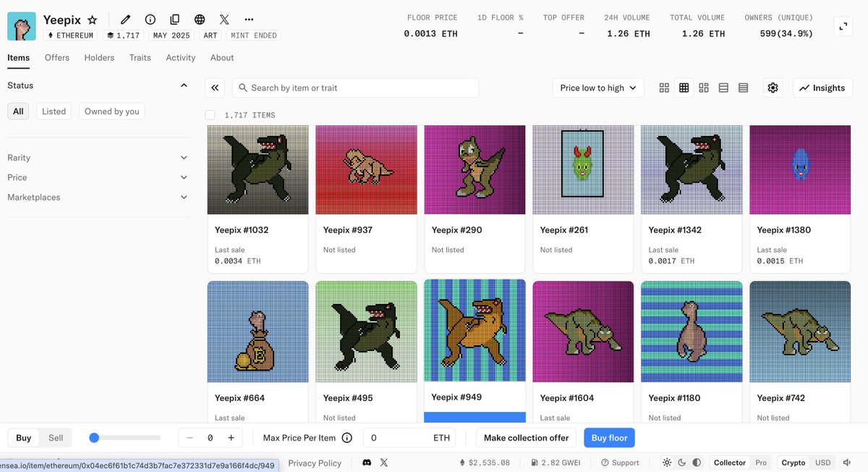This screenshot has height=472, width=868.
Task: Select the Owned by you status filter
Action: point(112,111)
